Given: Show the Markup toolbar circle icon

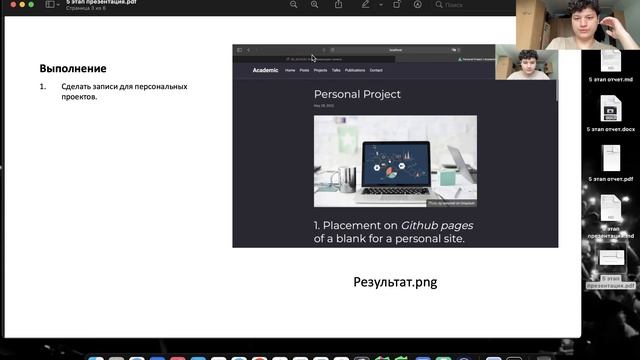Looking at the screenshot, I should pos(418,4).
